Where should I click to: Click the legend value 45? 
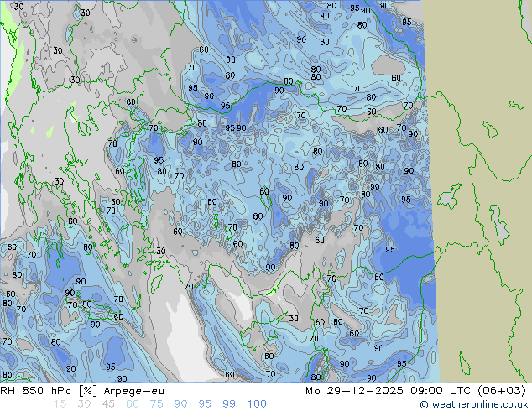pos(108,404)
